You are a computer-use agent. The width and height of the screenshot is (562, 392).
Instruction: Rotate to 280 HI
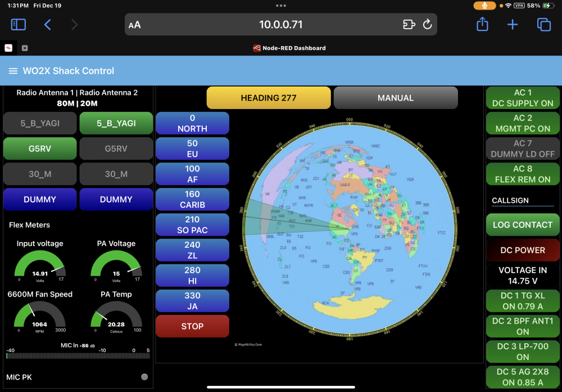192,276
